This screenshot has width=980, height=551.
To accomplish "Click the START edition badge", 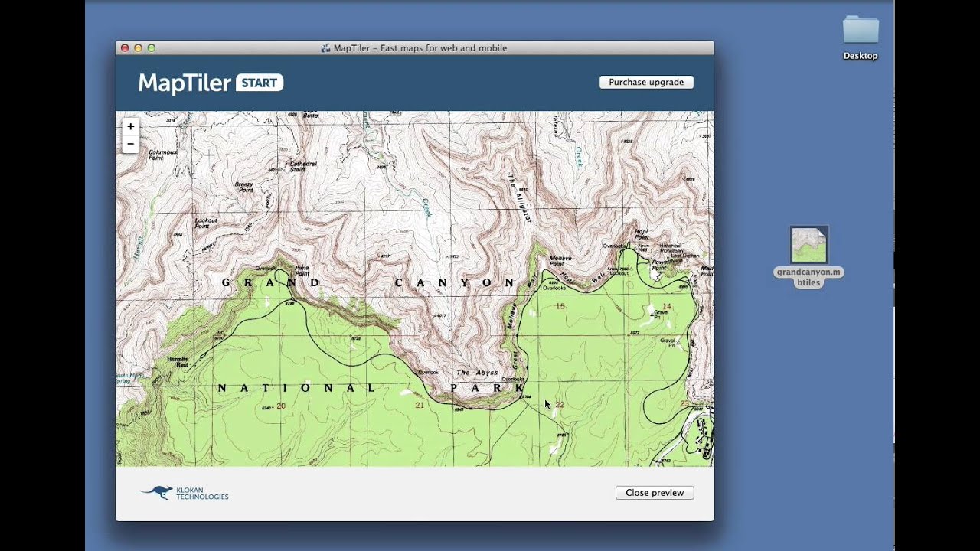I will (260, 83).
